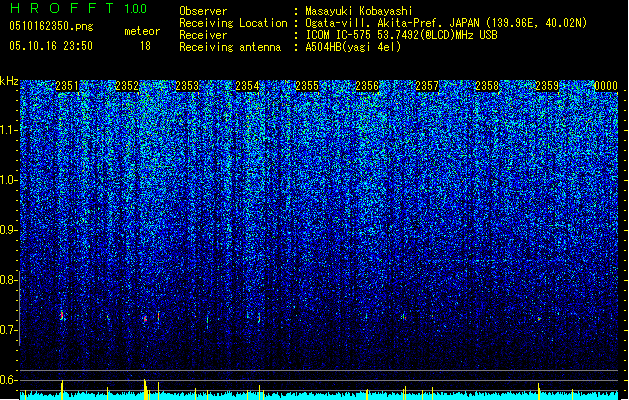The image size is (629, 400).
Task: Click the 0.9 kHz axis label
Action: click(x=8, y=230)
